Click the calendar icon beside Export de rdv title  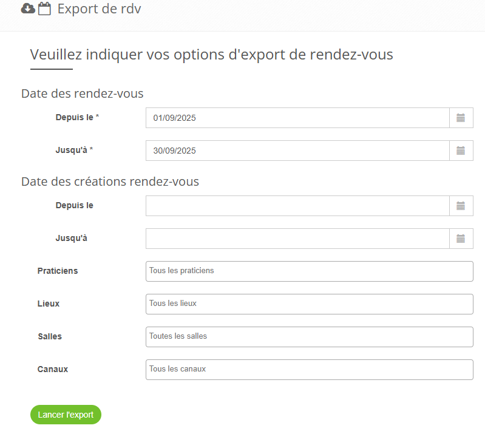(x=44, y=8)
